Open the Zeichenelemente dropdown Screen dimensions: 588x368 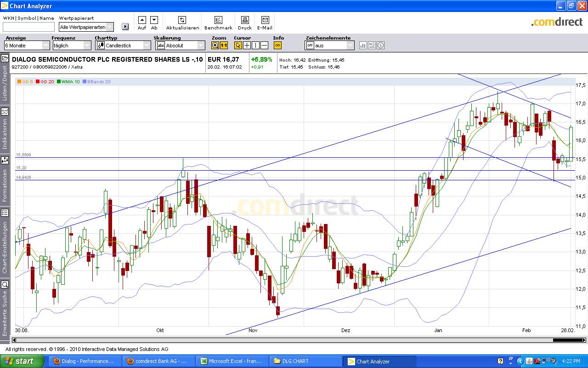tap(330, 46)
